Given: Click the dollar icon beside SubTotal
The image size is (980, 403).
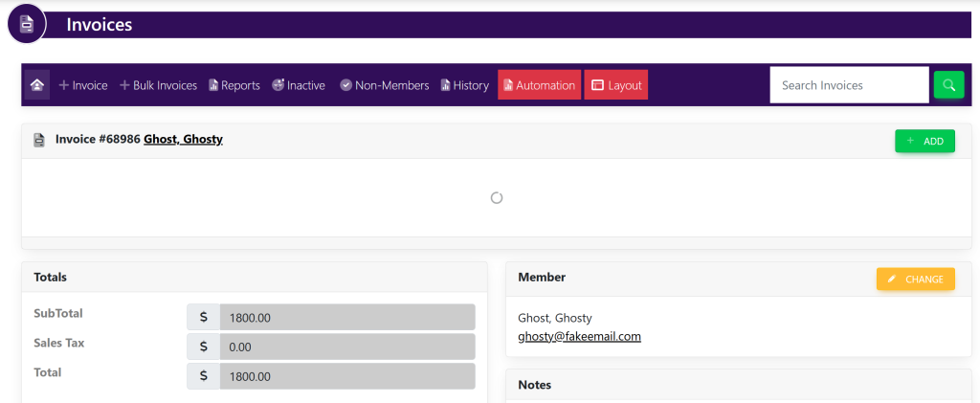Looking at the screenshot, I should click(x=203, y=317).
